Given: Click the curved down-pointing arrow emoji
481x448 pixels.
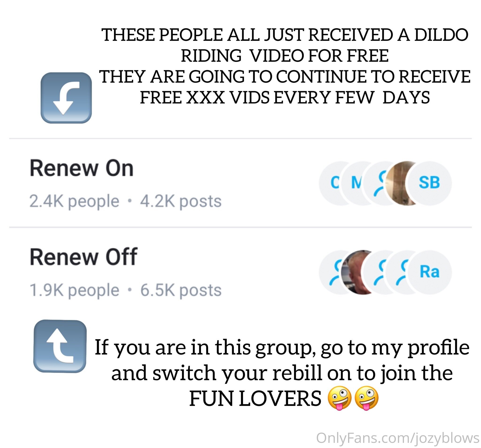Looking at the screenshot, I should [66, 98].
